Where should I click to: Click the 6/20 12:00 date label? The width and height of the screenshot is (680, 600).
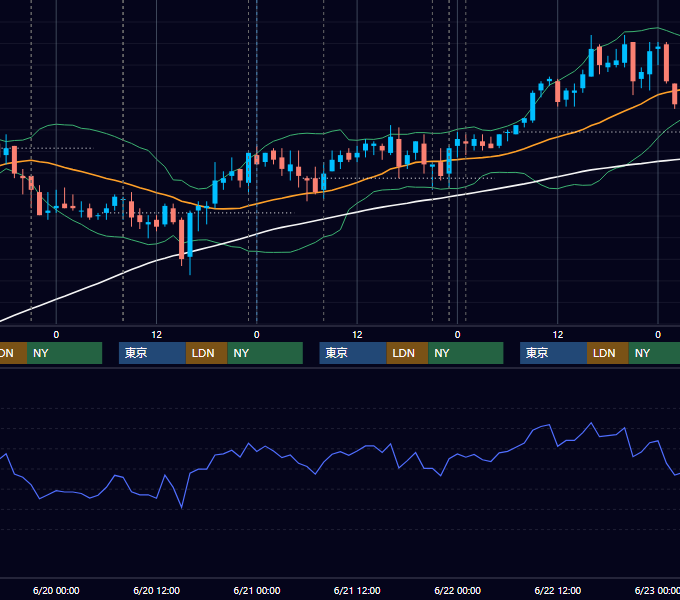pos(157,590)
